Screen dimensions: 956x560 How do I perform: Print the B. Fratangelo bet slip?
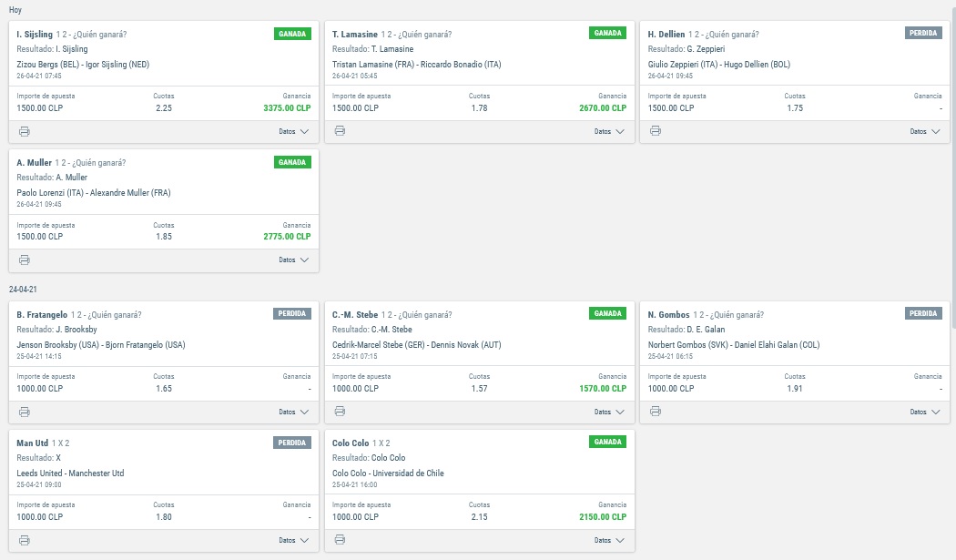pos(25,412)
